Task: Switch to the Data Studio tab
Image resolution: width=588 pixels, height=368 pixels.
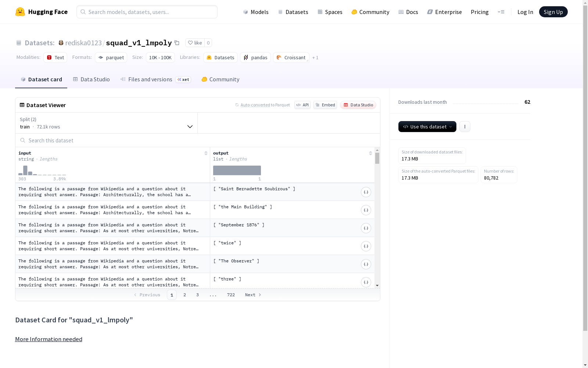Action: point(92,79)
